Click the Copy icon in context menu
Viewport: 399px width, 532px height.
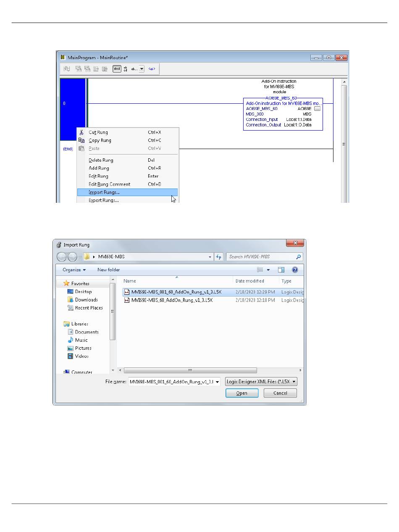click(x=81, y=140)
